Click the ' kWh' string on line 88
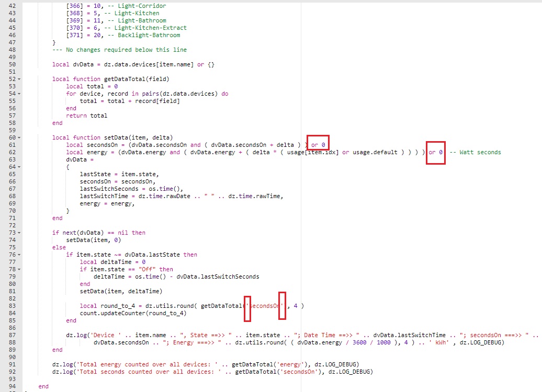 [x=439, y=343]
